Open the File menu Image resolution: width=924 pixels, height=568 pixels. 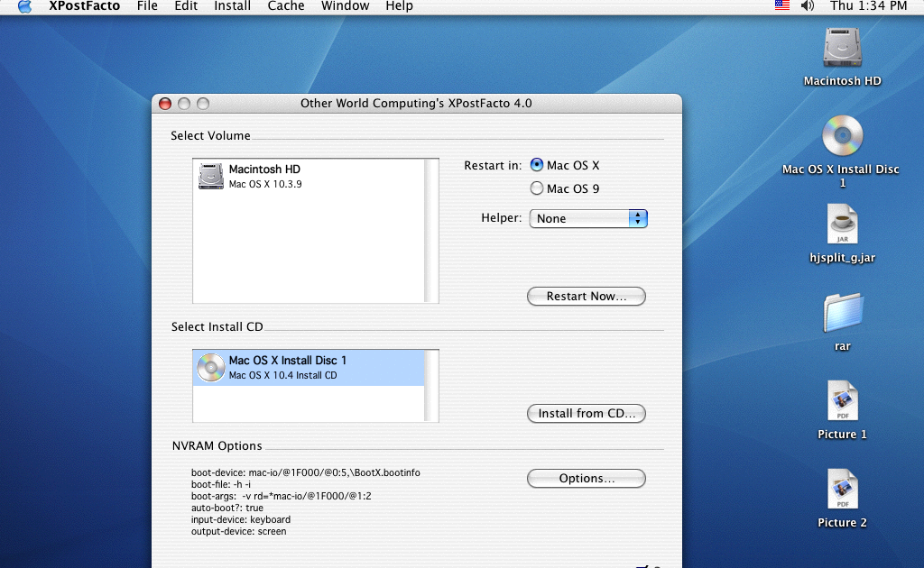click(x=147, y=6)
